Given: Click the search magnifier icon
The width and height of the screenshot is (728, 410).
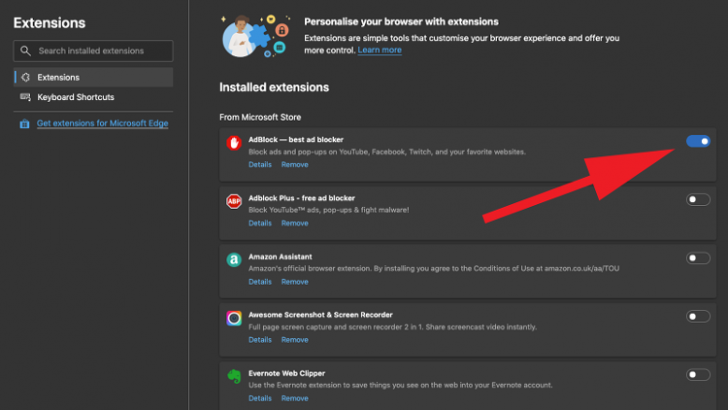Looking at the screenshot, I should [x=26, y=51].
